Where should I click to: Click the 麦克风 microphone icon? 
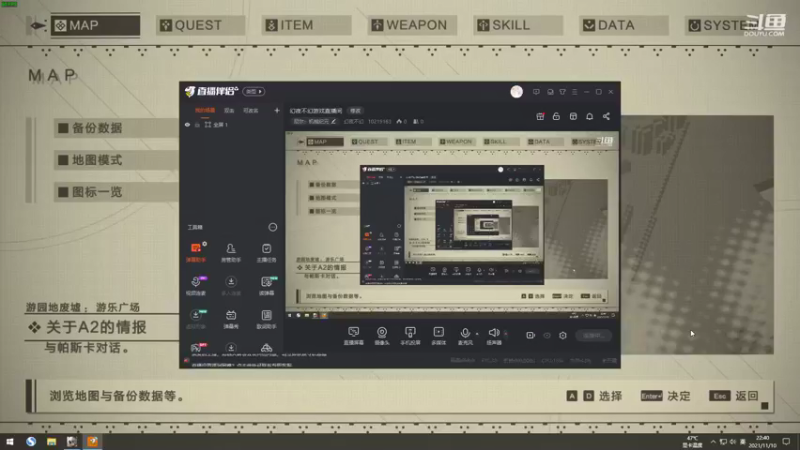coord(465,335)
